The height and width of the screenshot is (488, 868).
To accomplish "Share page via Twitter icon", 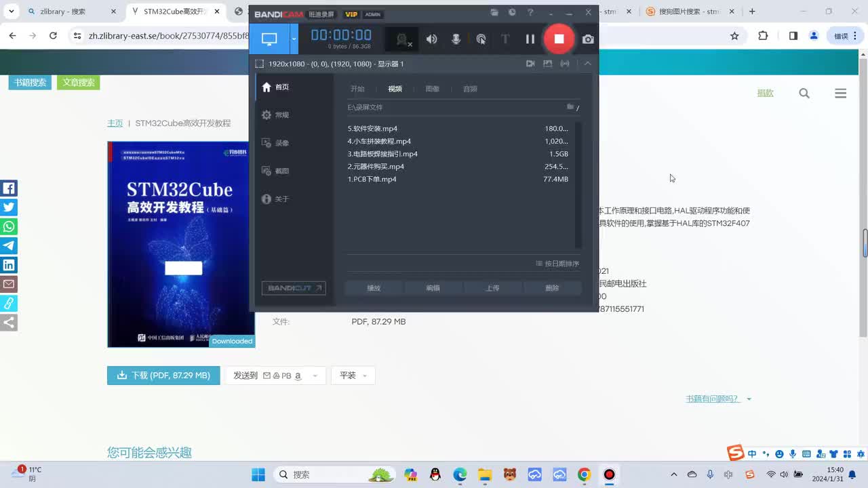I will [9, 207].
